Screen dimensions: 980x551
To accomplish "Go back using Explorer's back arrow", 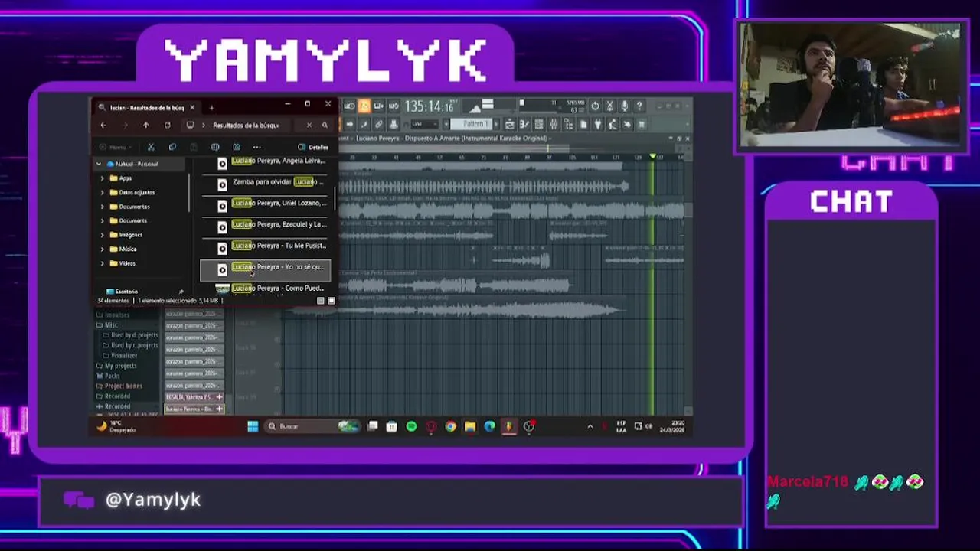I will 103,126.
